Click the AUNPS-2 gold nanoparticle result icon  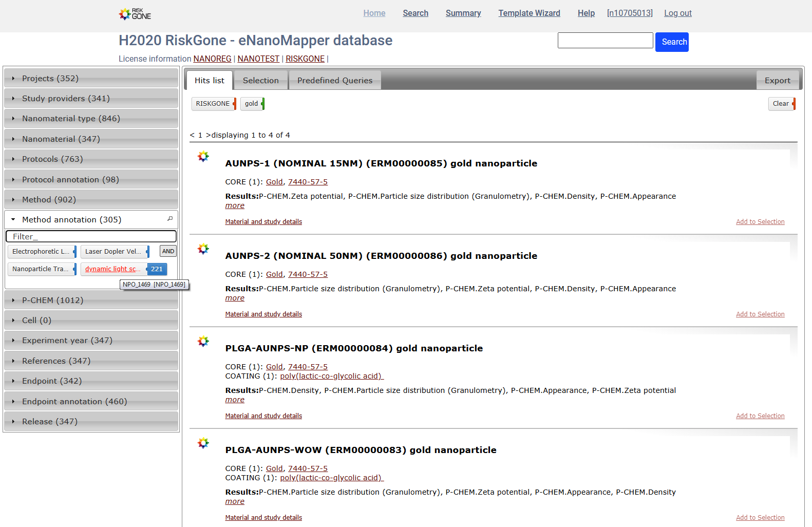203,249
